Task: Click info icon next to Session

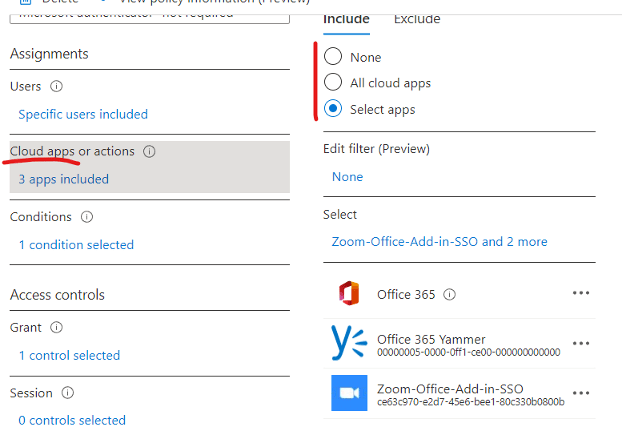Action: [x=69, y=393]
